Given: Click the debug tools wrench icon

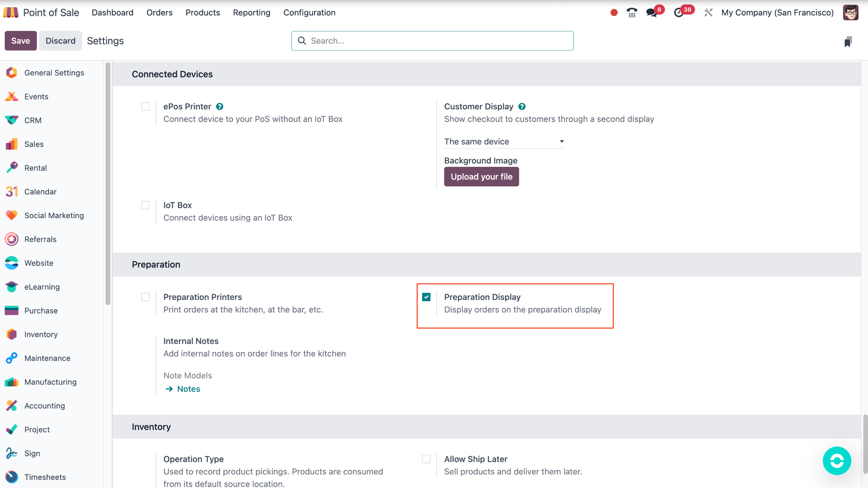Looking at the screenshot, I should (708, 13).
